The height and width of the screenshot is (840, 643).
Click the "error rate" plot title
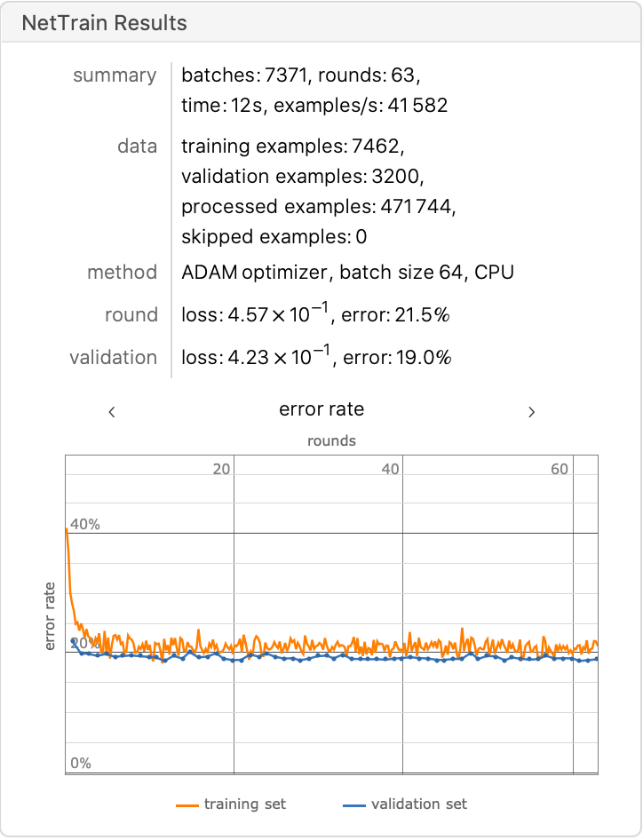[x=321, y=409]
